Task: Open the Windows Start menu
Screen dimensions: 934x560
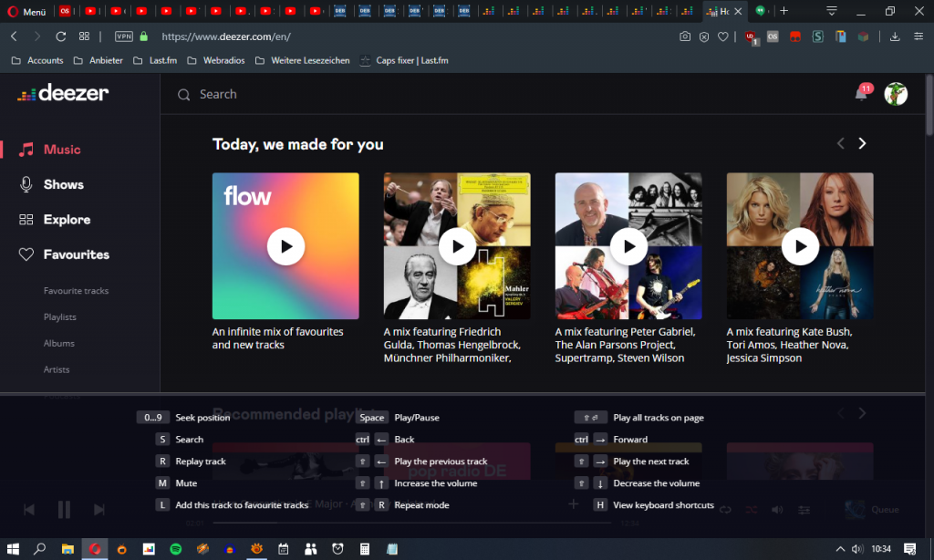Action: (13, 549)
